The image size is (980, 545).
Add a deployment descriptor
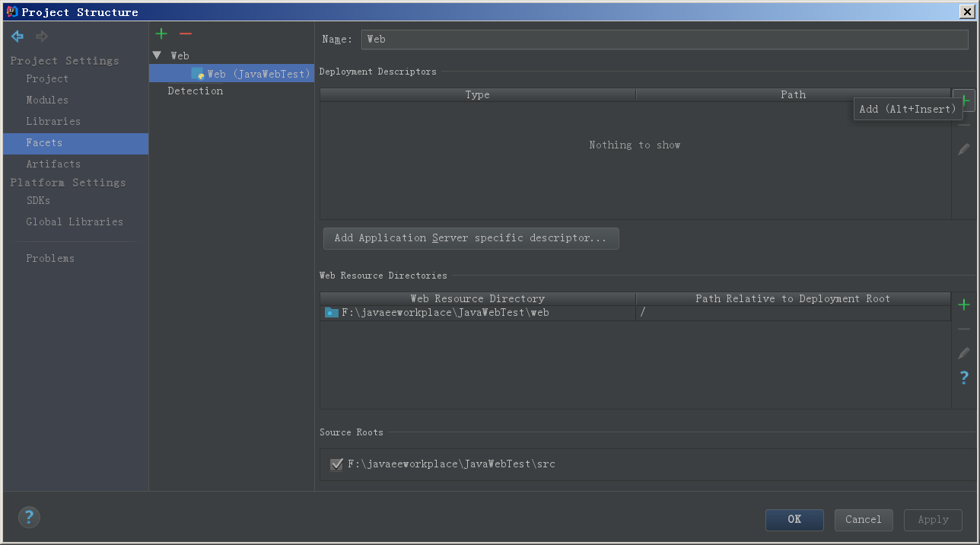[x=964, y=100]
